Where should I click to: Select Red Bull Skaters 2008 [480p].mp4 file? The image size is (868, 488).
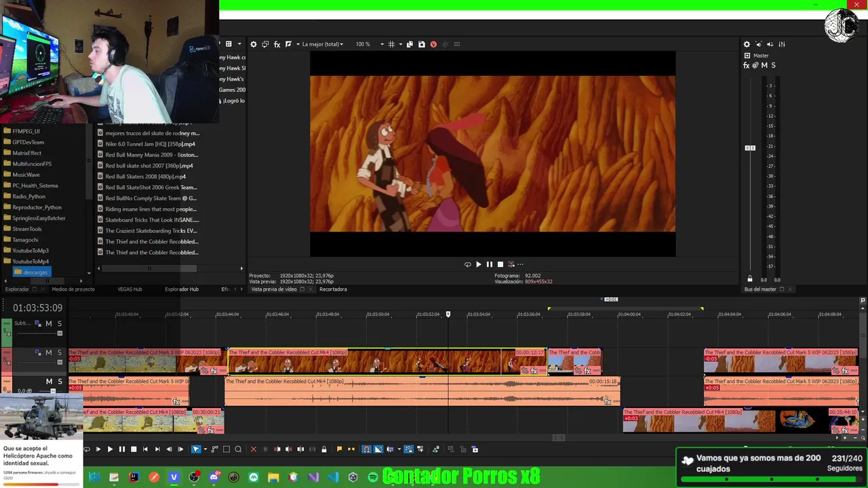tap(145, 176)
